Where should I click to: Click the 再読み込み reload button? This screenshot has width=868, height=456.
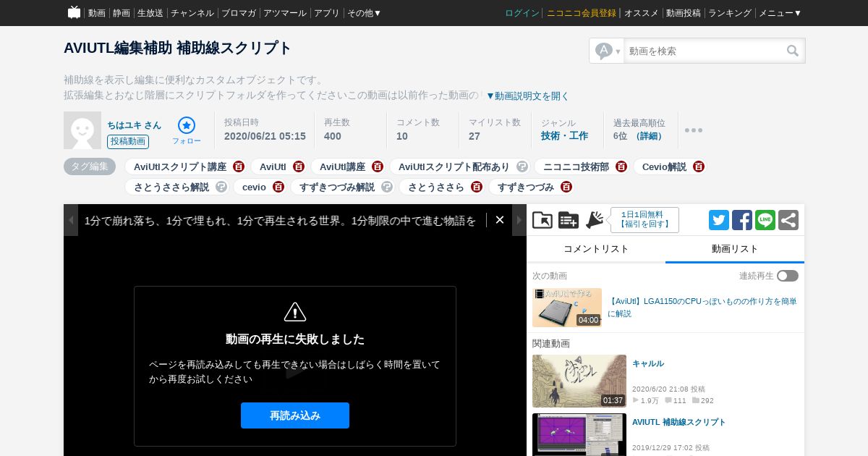(295, 415)
